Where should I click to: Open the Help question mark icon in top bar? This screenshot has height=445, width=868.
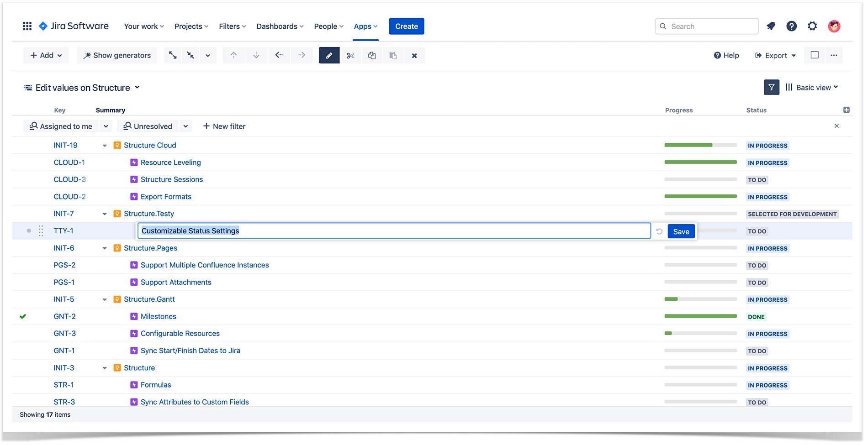click(x=791, y=26)
